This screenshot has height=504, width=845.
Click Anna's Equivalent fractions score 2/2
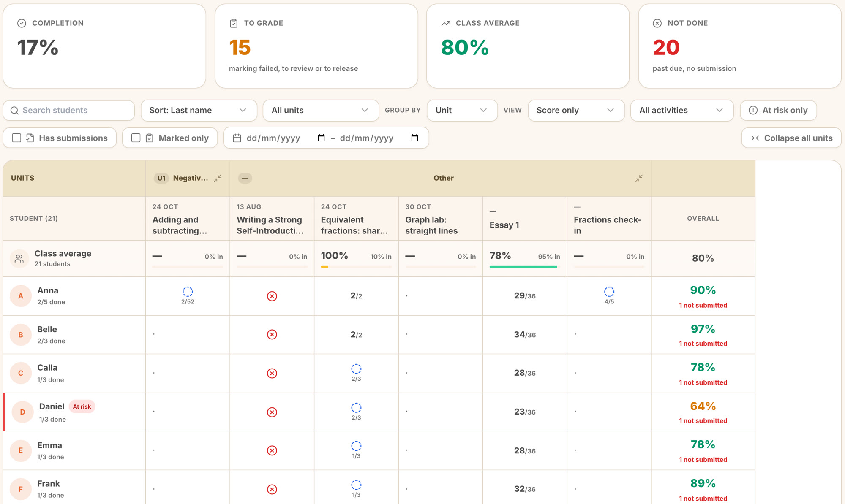pos(356,296)
